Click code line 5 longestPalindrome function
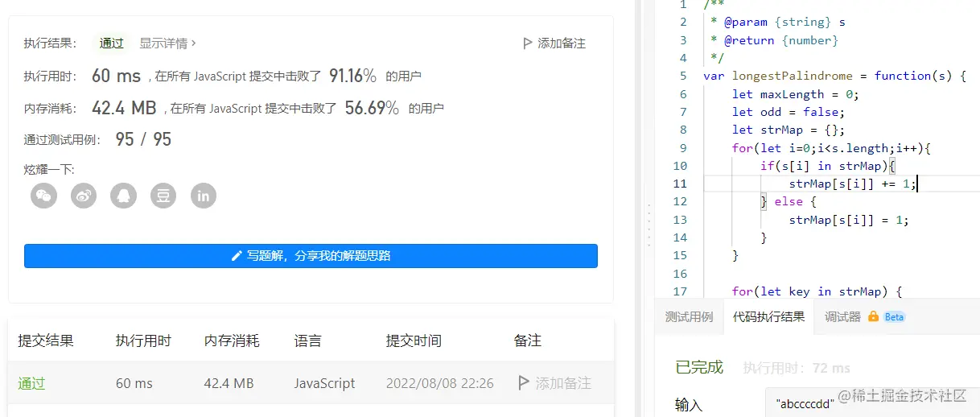The height and width of the screenshot is (417, 980). 834,76
